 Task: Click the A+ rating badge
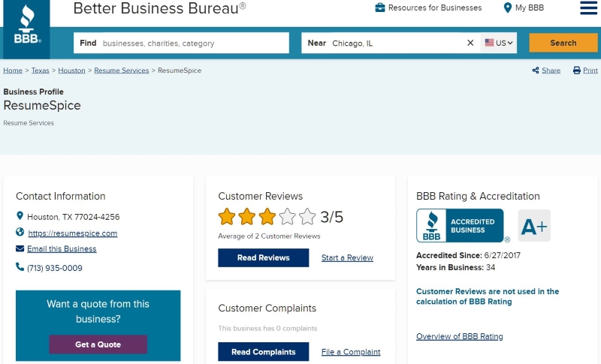534,225
